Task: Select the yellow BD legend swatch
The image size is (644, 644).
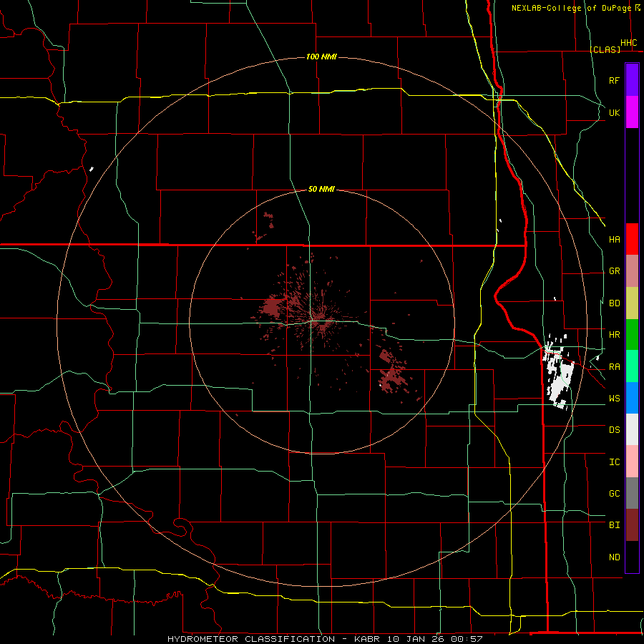Action: pos(632,303)
